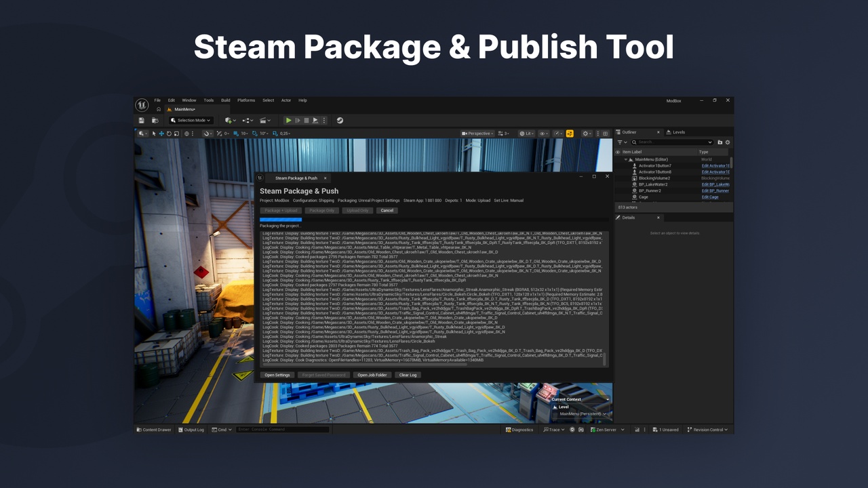Click the yellow highlighted viewport toolbar icon

pos(570,134)
